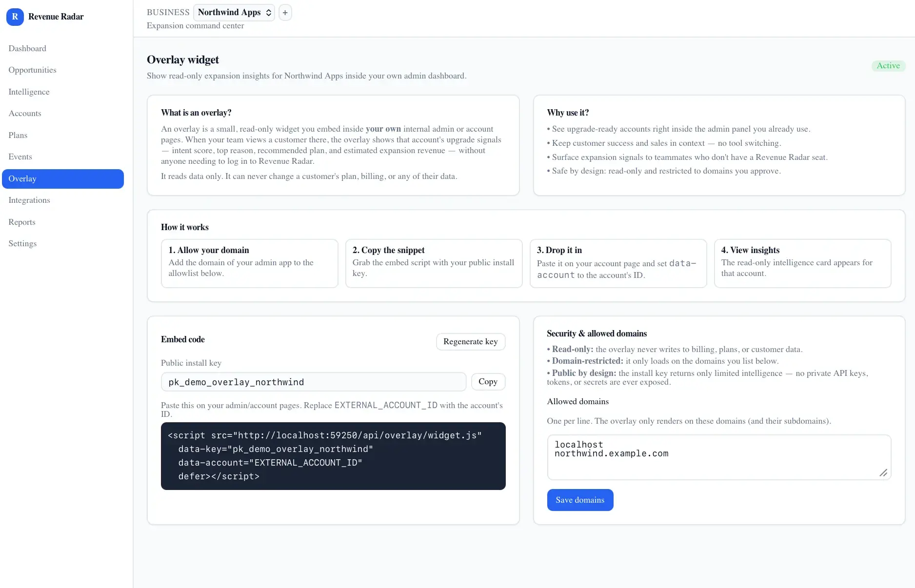The width and height of the screenshot is (915, 588).
Task: Click the 'How it works' heading
Action: 185,227
